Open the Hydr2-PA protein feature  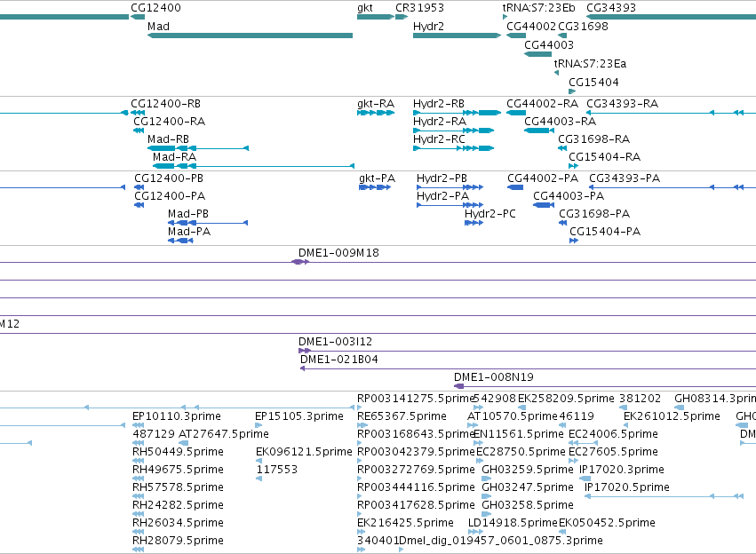pyautogui.click(x=450, y=205)
